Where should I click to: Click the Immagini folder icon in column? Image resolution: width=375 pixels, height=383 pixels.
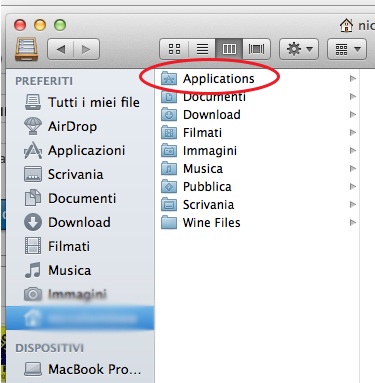[x=169, y=151]
